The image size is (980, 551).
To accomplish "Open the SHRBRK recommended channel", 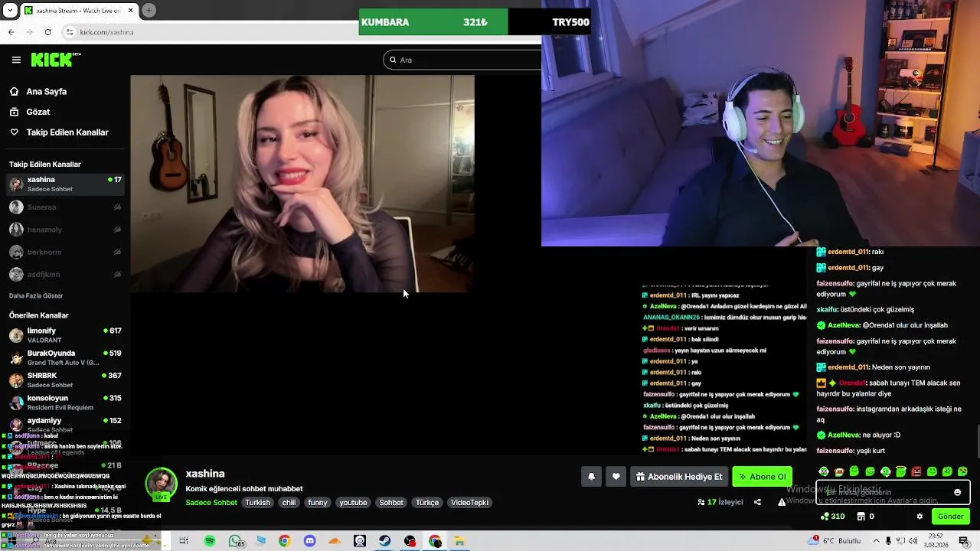I will point(65,380).
